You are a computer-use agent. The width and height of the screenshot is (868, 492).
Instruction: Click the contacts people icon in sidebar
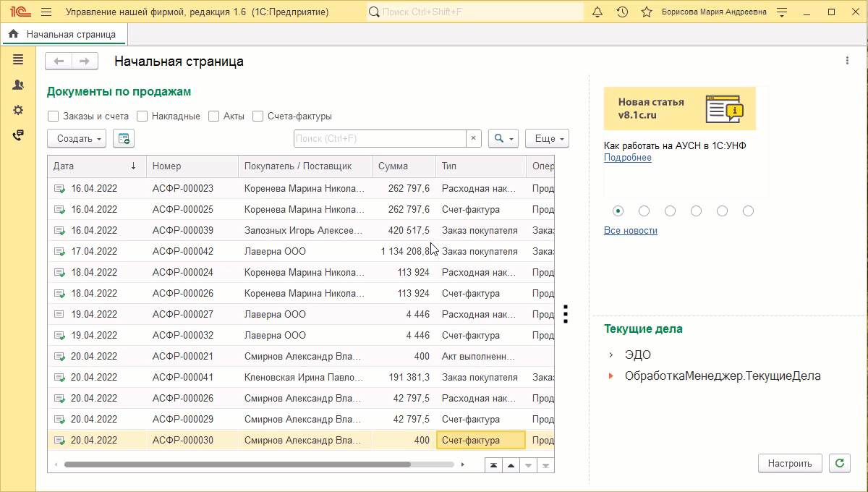click(x=18, y=85)
